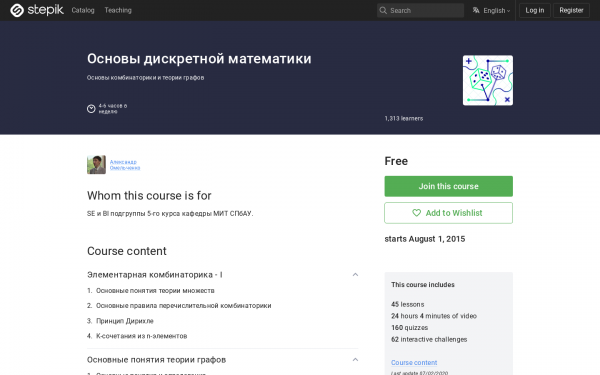Viewport: 600px width, 375px height.
Task: Click This course includes heading
Action: click(x=423, y=285)
